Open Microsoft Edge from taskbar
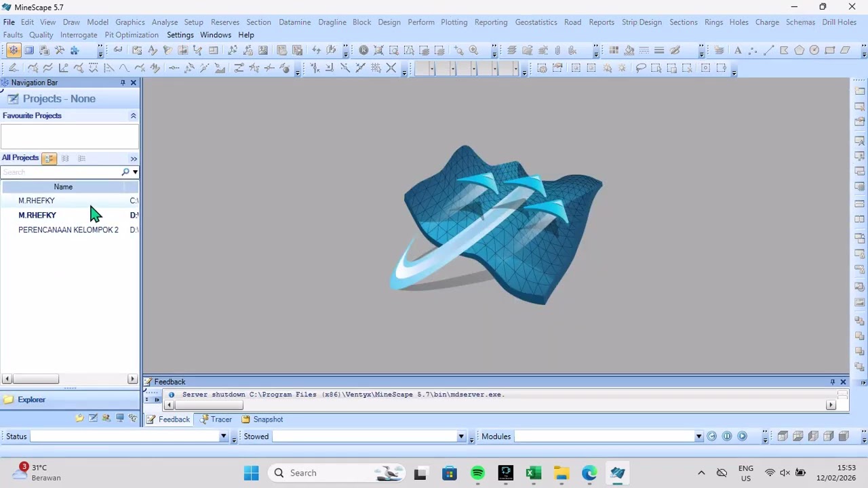868x488 pixels. (x=589, y=472)
